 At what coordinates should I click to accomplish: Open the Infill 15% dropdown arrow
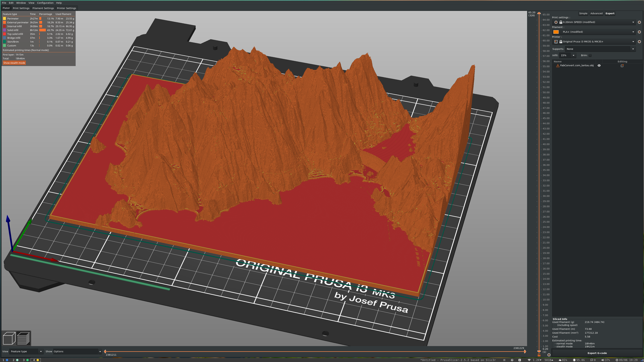point(573,55)
